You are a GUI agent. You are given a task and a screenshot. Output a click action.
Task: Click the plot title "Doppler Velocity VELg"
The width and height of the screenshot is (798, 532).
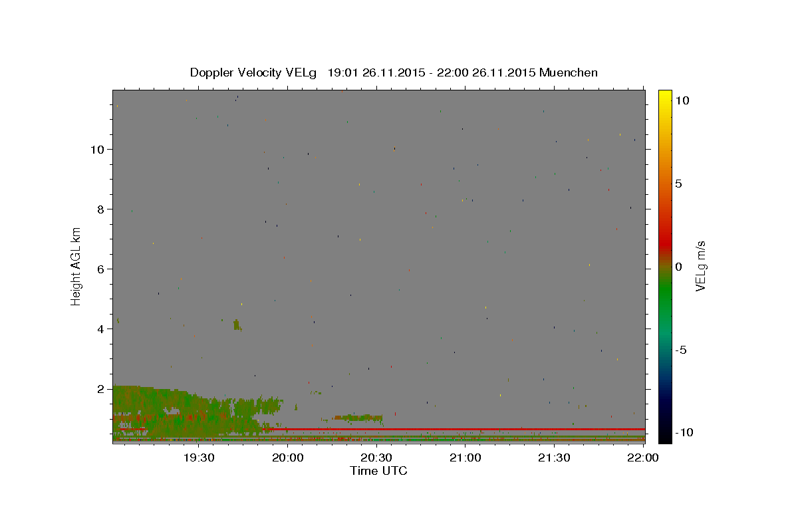click(254, 72)
